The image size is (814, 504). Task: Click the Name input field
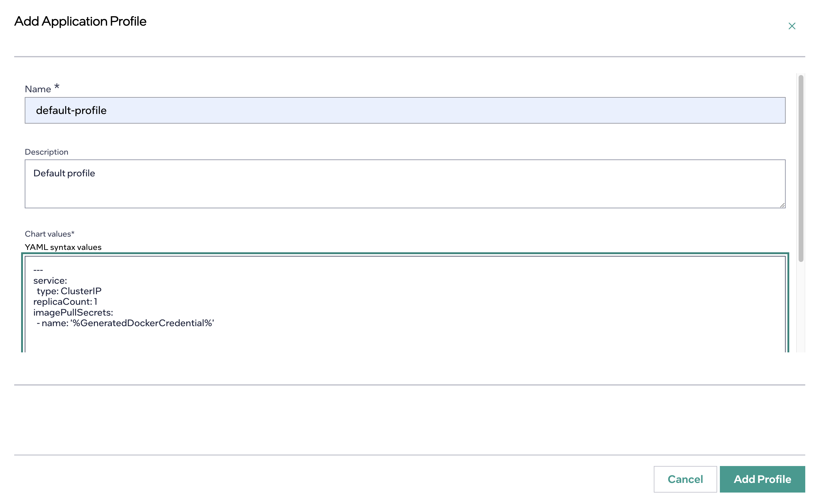(x=405, y=110)
